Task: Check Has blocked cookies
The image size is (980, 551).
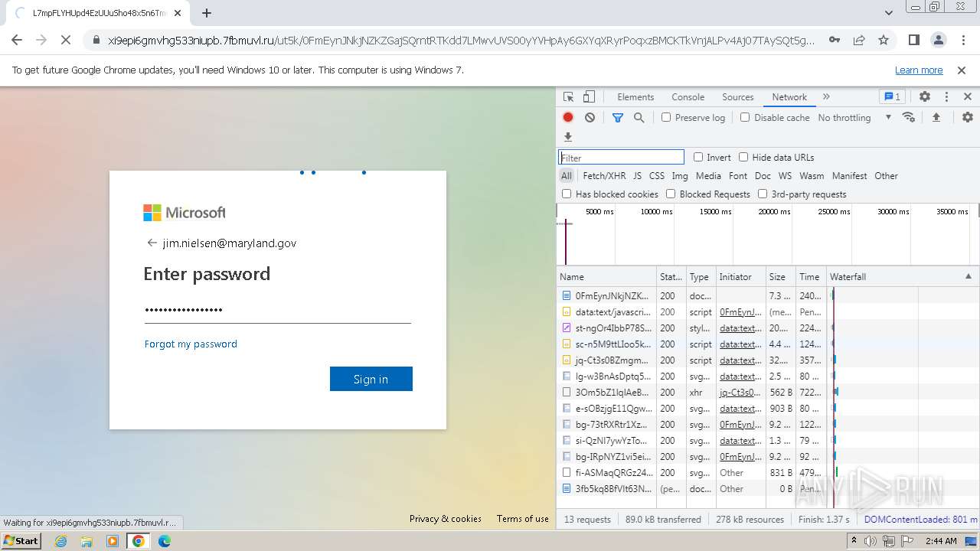Action: 567,194
